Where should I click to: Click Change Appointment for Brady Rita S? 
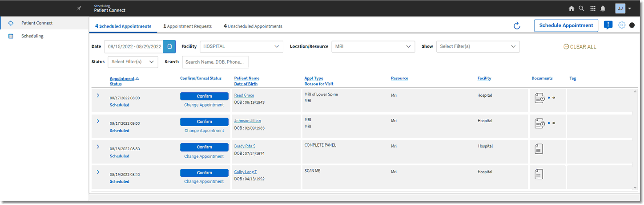(204, 156)
